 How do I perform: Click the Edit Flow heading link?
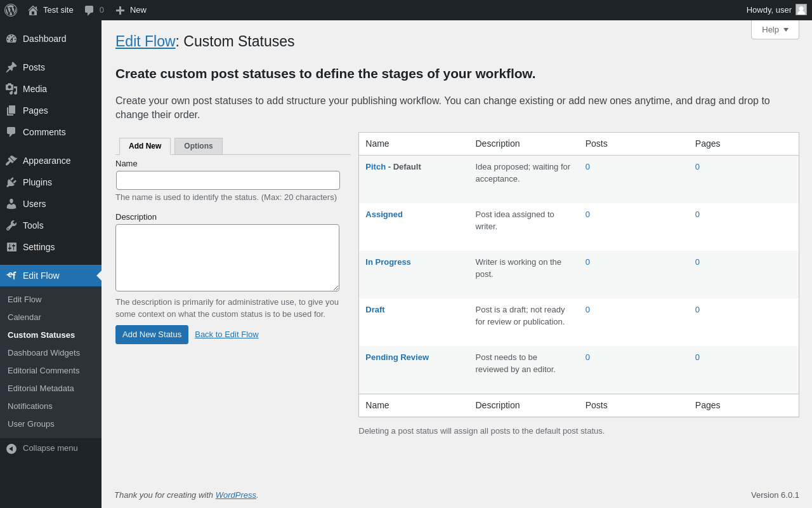[145, 41]
